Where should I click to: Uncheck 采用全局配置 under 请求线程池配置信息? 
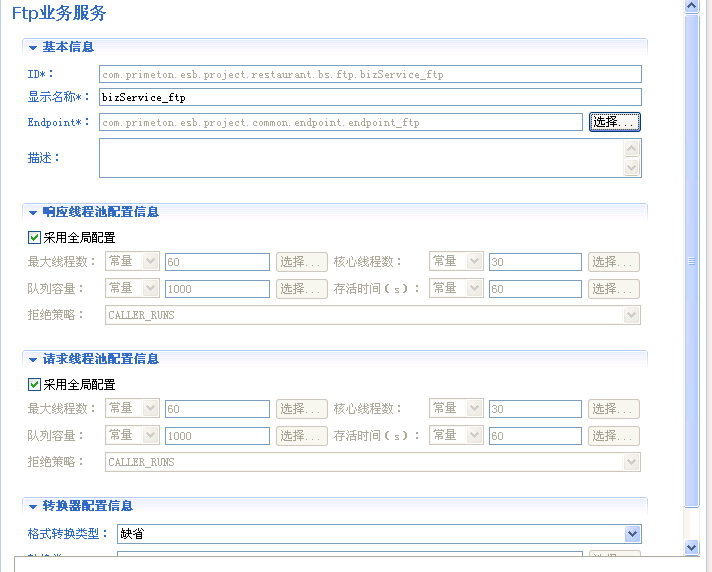point(35,385)
